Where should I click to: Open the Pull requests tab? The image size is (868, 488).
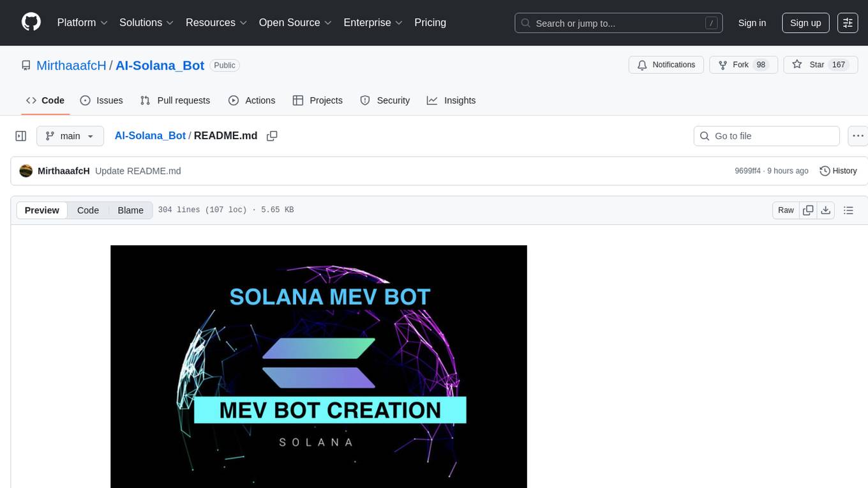tap(175, 100)
